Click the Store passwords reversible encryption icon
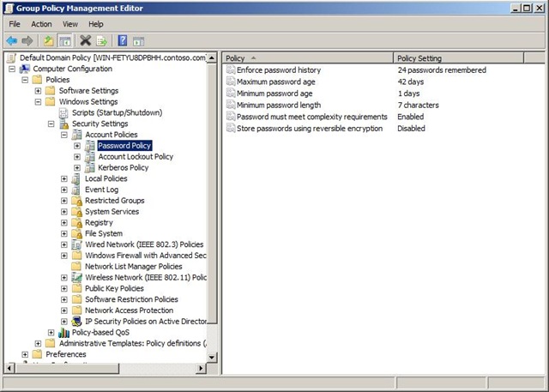549x392 pixels. click(x=231, y=128)
